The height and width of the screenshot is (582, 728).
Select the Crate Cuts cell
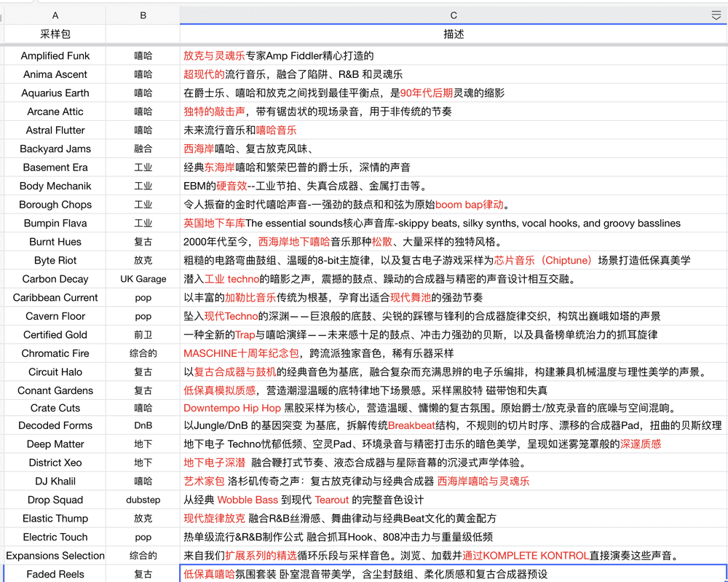coord(55,408)
